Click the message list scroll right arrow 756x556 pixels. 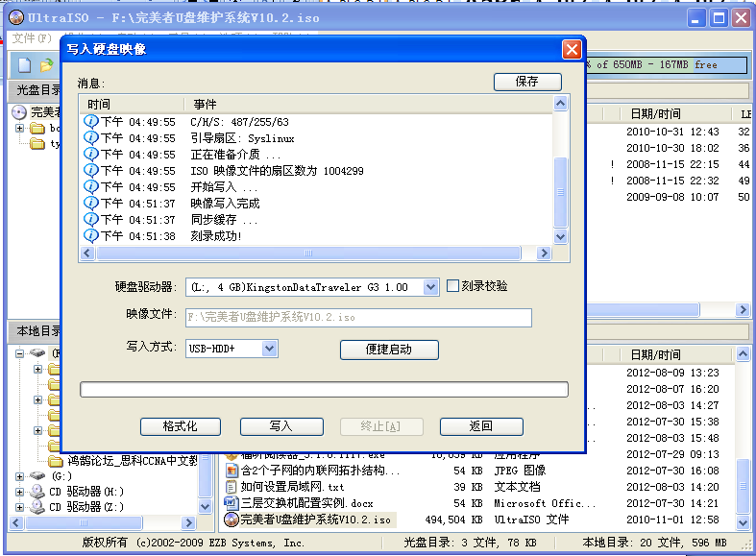coord(544,253)
